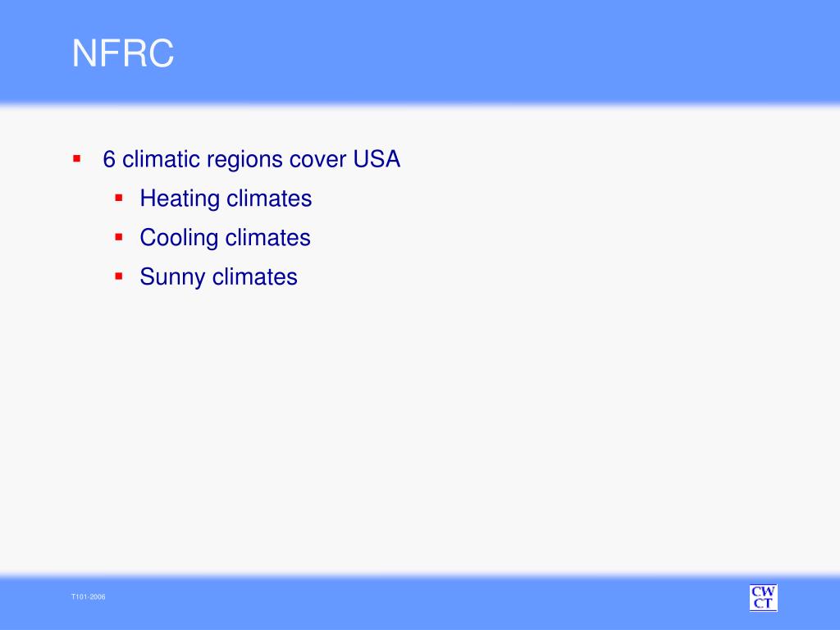Click the CT letters in the logo

tap(763, 604)
